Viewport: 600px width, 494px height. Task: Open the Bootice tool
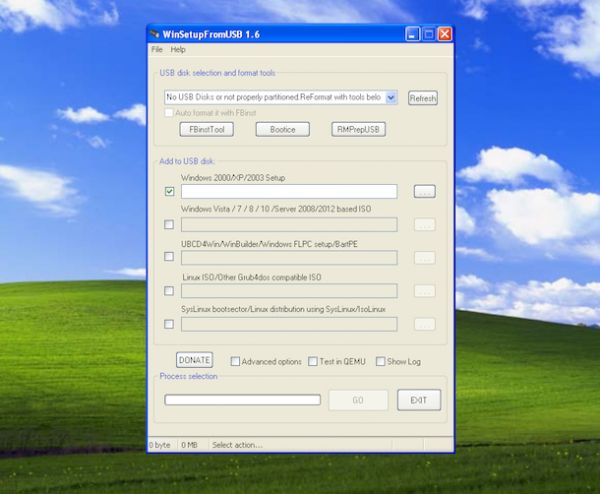[x=283, y=129]
